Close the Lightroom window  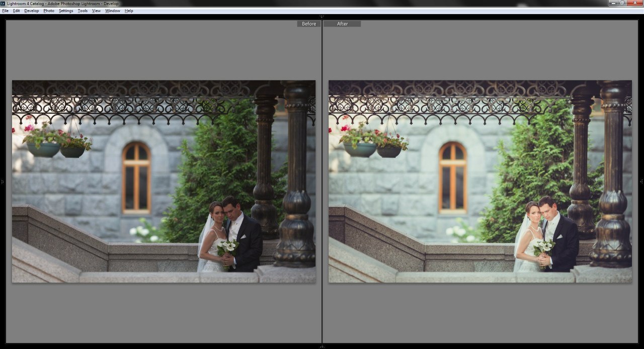(x=635, y=3)
